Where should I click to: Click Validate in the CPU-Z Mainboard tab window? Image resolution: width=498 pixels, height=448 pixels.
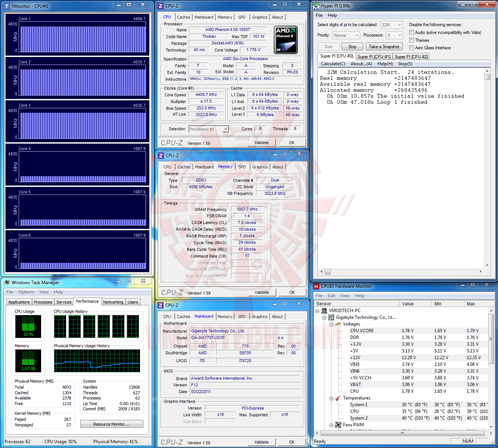[x=261, y=442]
